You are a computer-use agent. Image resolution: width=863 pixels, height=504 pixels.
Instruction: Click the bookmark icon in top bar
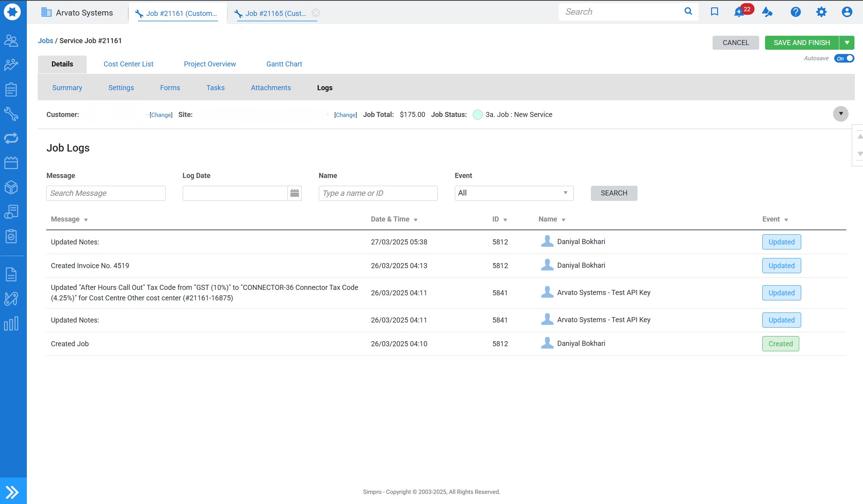pyautogui.click(x=714, y=12)
